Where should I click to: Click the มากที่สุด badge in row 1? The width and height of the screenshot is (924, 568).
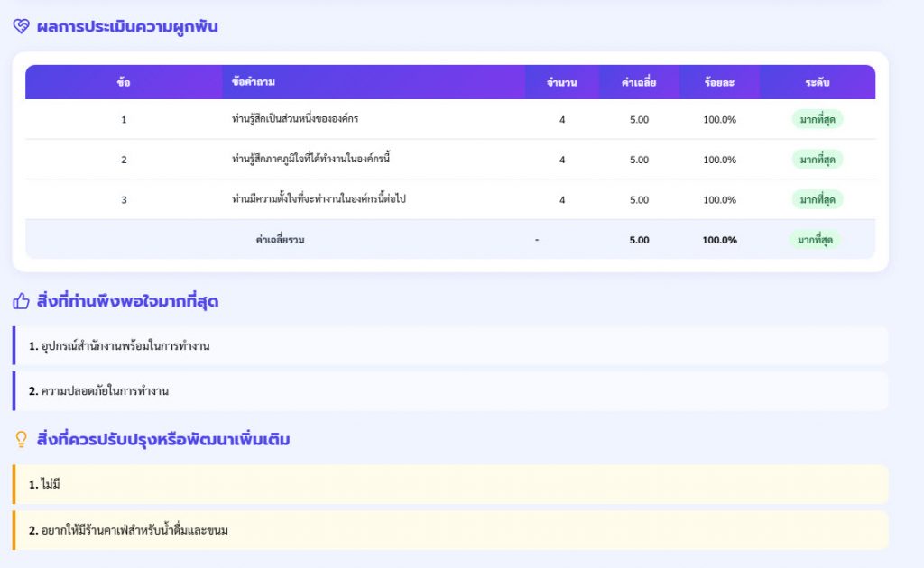coord(817,119)
